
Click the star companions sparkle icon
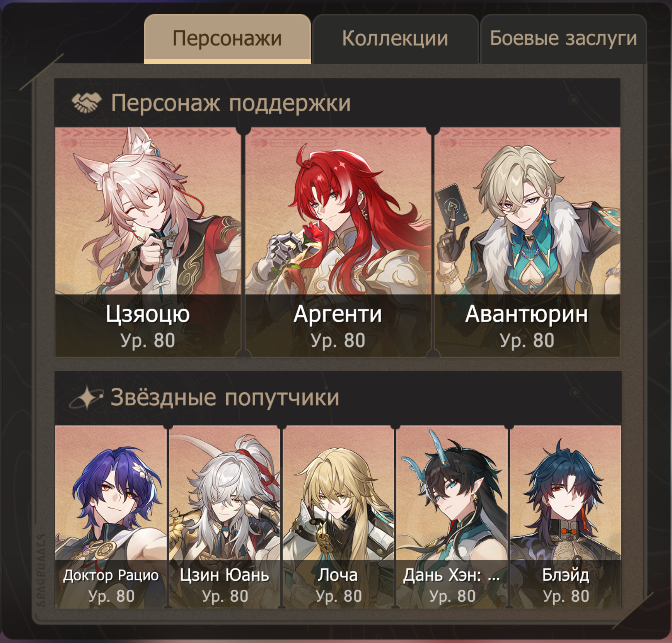click(x=86, y=397)
